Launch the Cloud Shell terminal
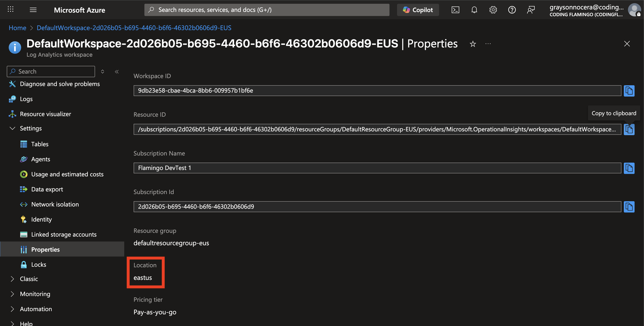Viewport: 644px width, 326px height. tap(455, 10)
